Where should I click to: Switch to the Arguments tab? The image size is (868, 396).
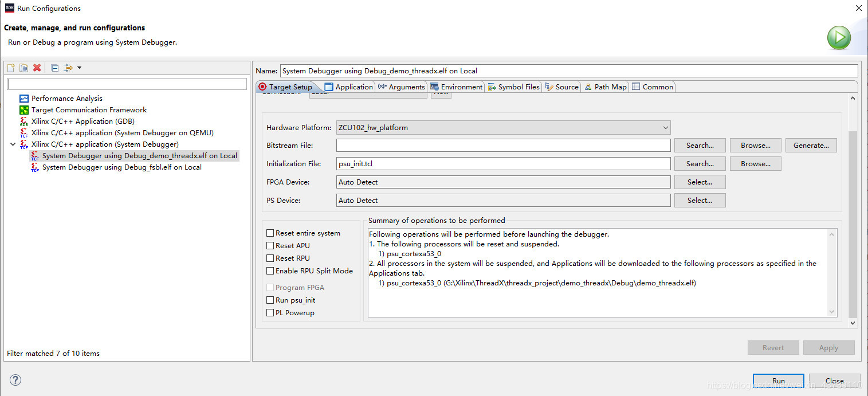pyautogui.click(x=402, y=87)
